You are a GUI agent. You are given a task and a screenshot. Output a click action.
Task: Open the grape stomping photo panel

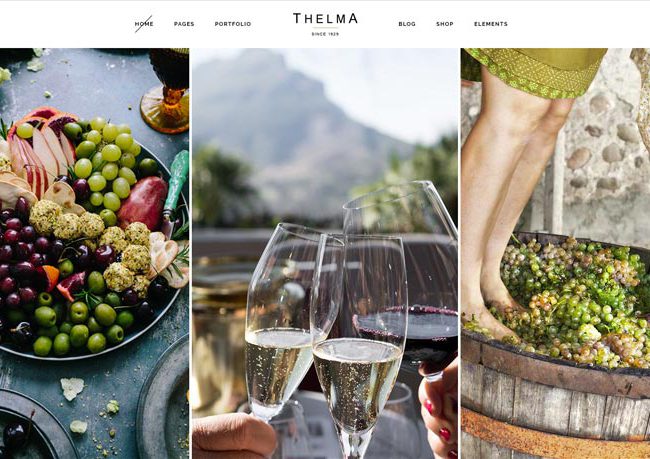click(x=555, y=253)
